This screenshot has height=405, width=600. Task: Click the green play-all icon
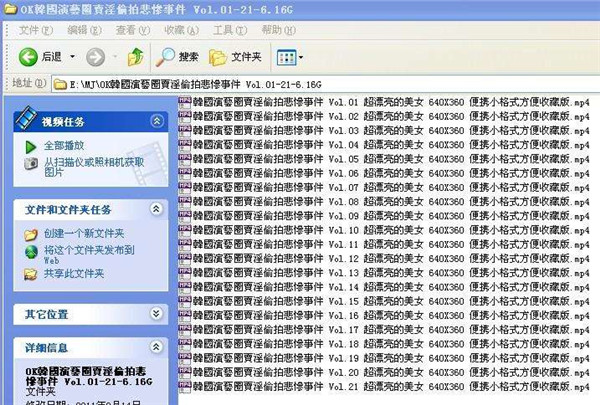pyautogui.click(x=30, y=147)
